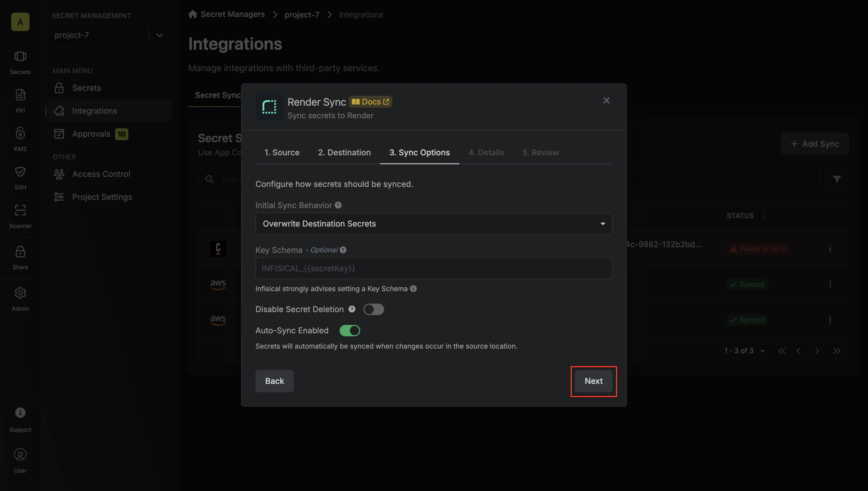Image resolution: width=868 pixels, height=491 pixels.
Task: Click the Add Sync button
Action: coord(815,144)
